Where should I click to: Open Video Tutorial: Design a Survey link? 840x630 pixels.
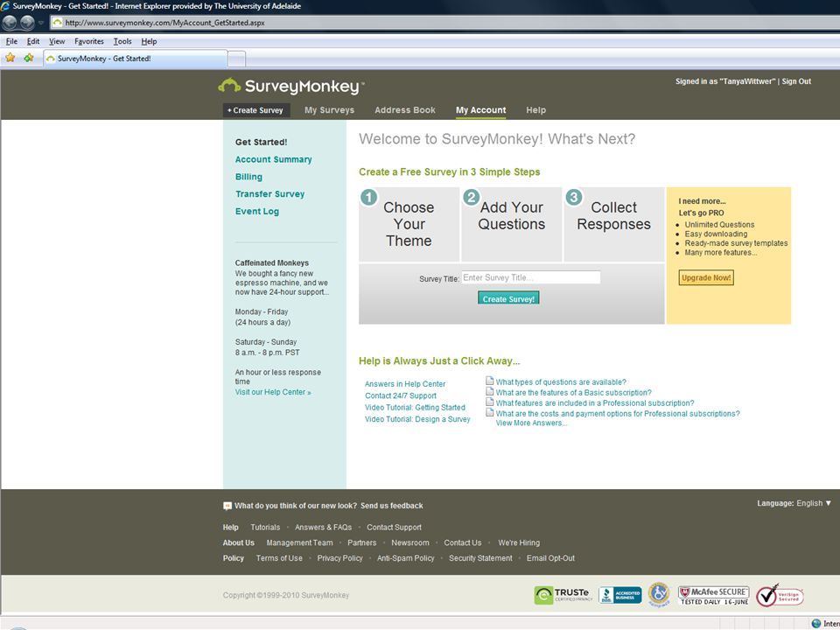[x=417, y=419]
